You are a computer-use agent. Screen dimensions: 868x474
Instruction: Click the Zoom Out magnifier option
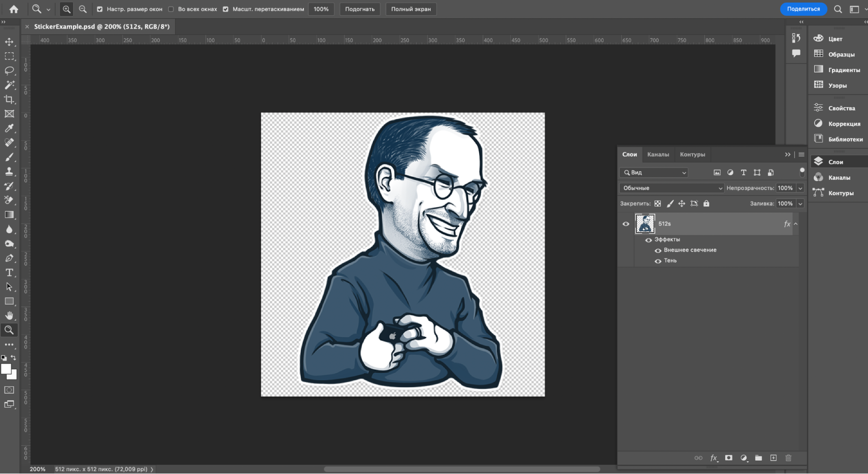(83, 9)
